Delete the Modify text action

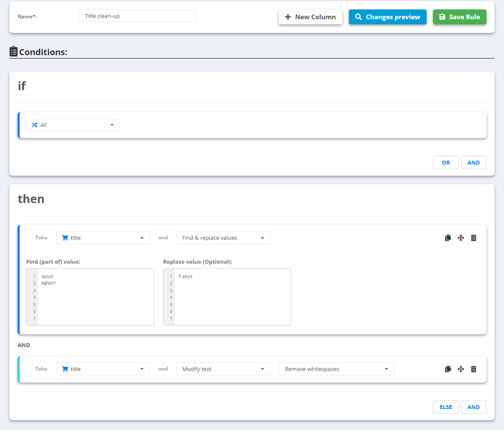pos(474,369)
